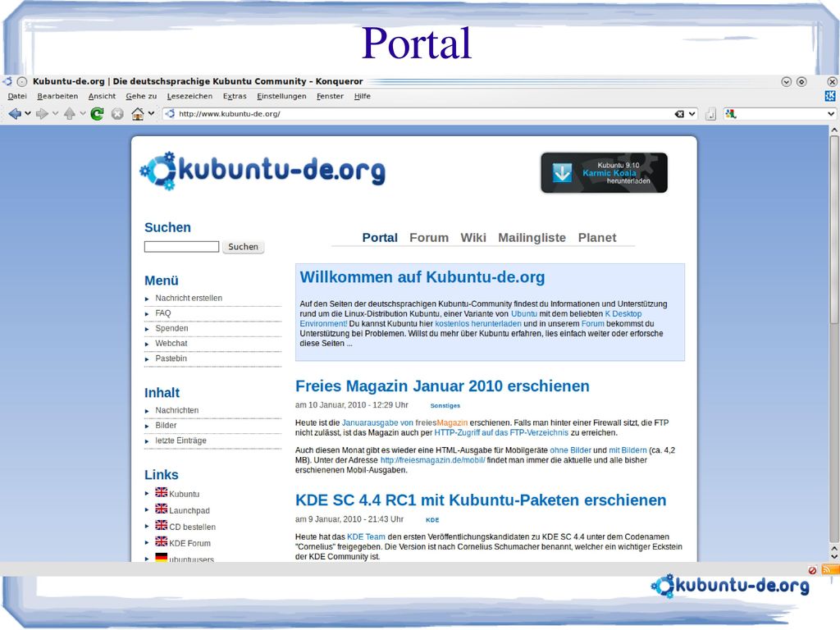Open the Spenden link in Menü
This screenshot has height=630, width=840.
pos(171,328)
